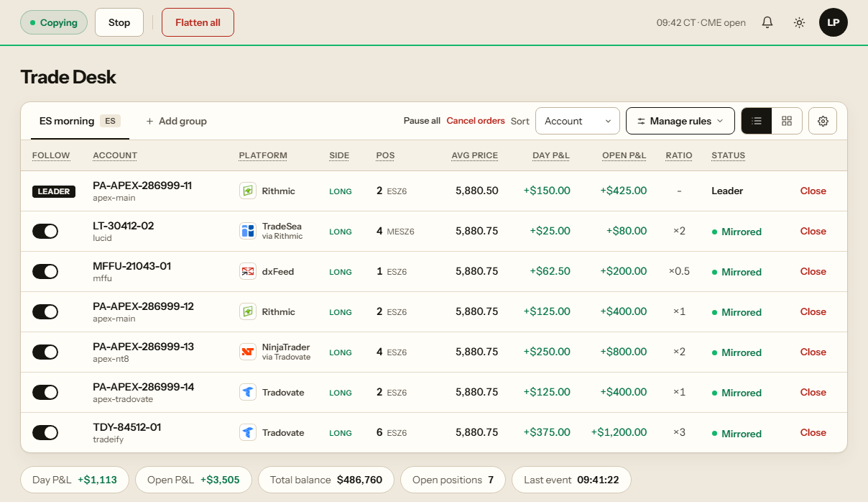Image resolution: width=868 pixels, height=502 pixels.
Task: Click the +$1,200.00 open P&L value
Action: (619, 432)
